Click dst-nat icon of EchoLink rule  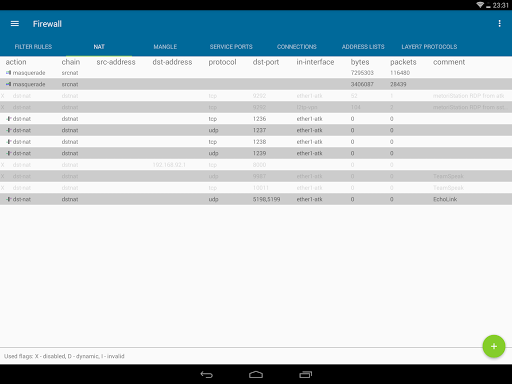tap(9, 199)
